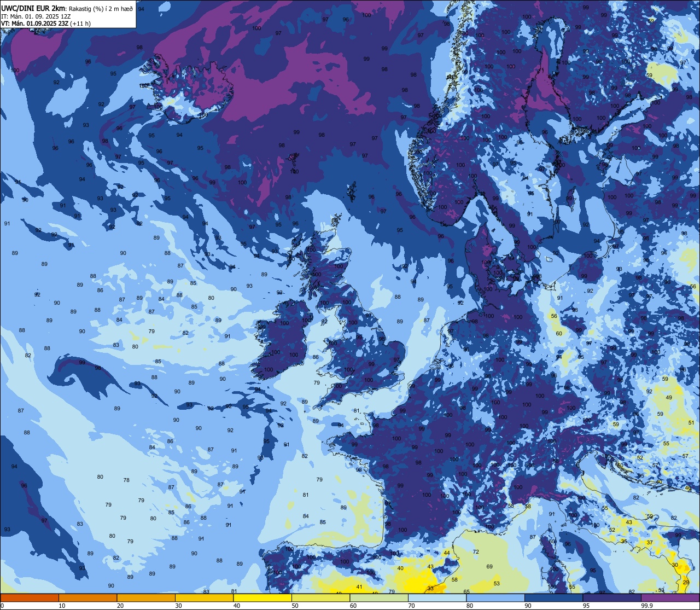Click the pale blue 70–80 legend swatch
This screenshot has width=700, height=610.
pos(437,598)
